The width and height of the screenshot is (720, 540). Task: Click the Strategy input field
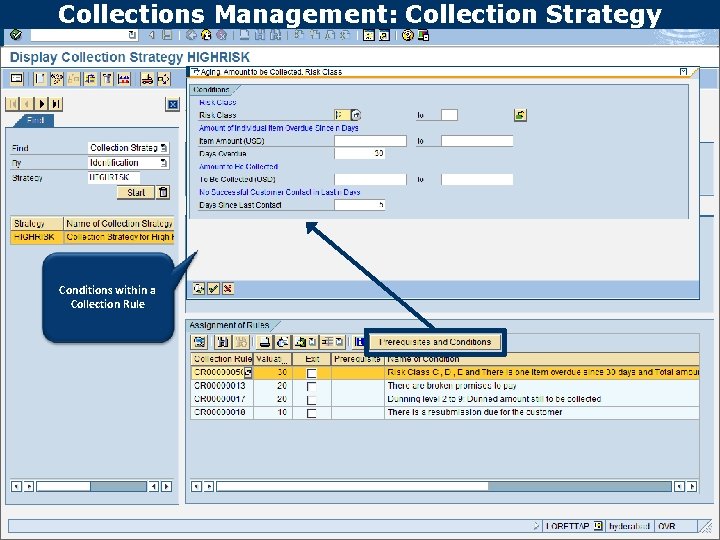tap(114, 177)
